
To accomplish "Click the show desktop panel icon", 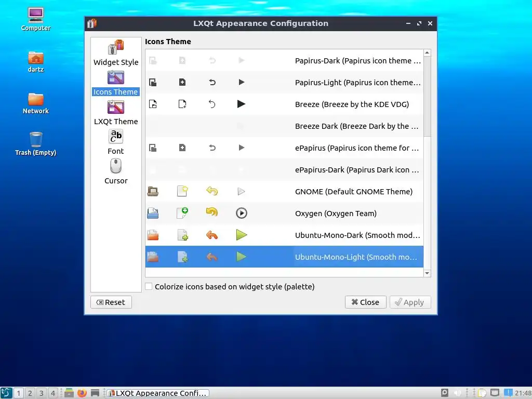I will click(x=95, y=393).
